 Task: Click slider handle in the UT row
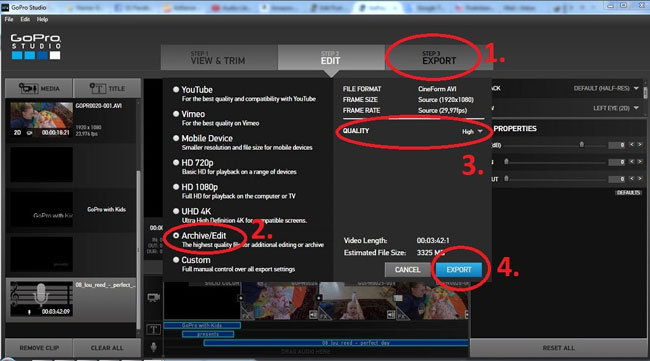click(x=506, y=179)
